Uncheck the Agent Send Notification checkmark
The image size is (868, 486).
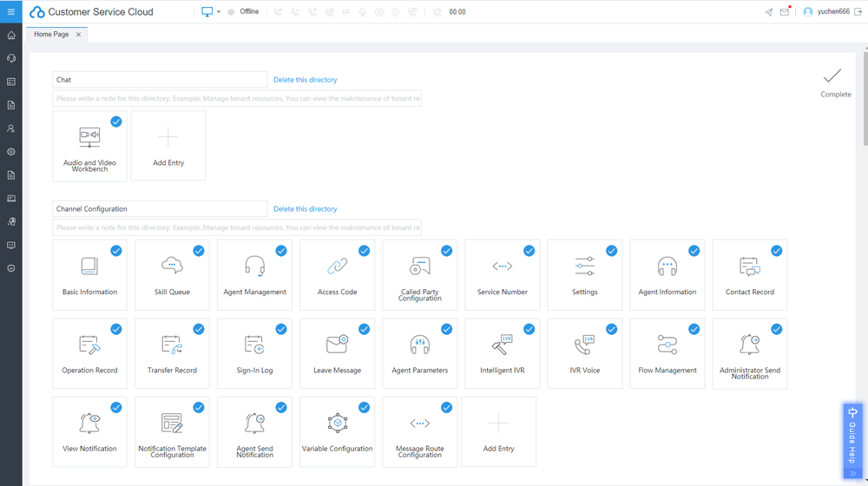[x=281, y=407]
